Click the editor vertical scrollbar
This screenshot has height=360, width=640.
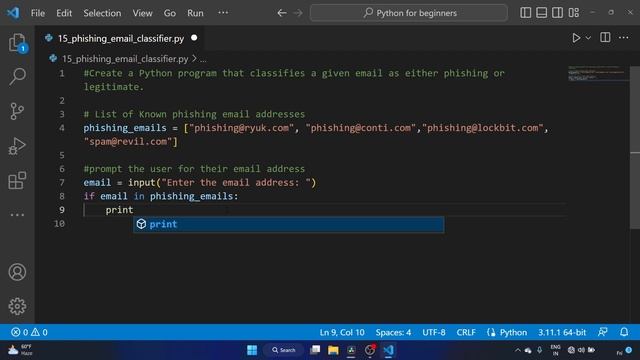point(635,147)
